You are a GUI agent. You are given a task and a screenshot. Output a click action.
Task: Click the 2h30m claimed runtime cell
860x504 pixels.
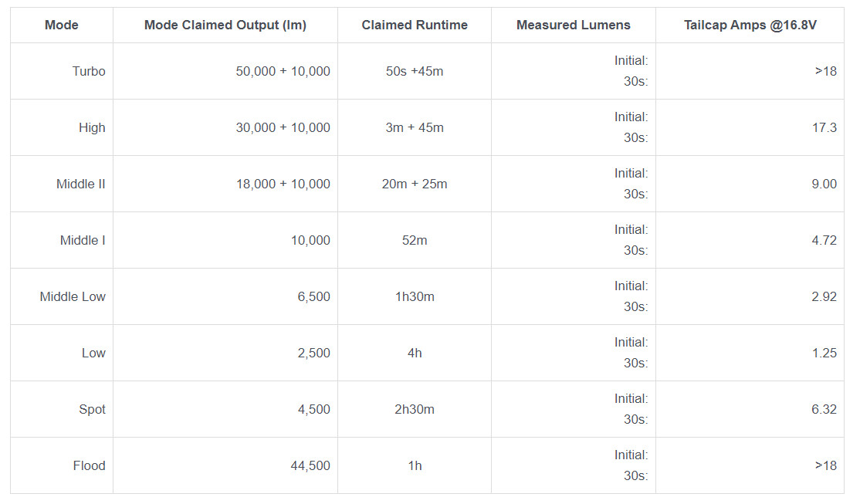click(415, 409)
